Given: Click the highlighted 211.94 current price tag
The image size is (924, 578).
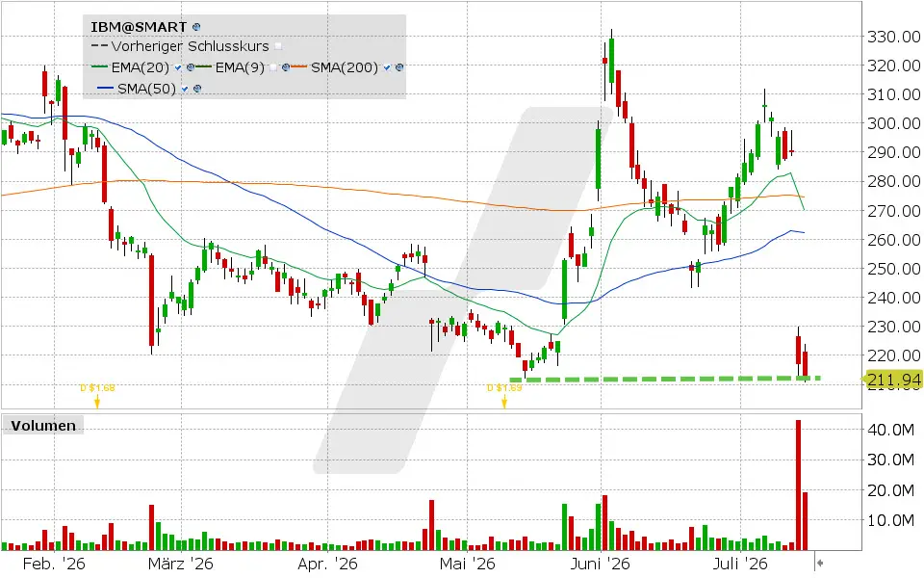Looking at the screenshot, I should point(893,380).
